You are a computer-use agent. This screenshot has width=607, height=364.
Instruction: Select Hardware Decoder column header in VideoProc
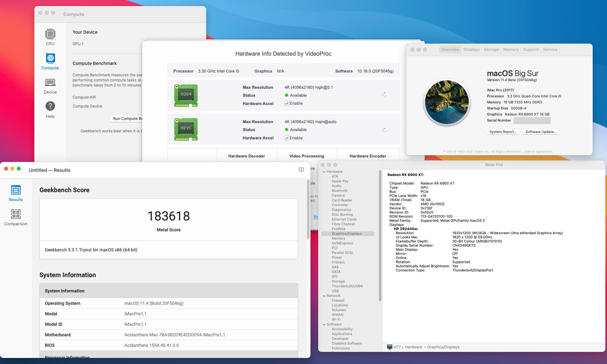point(247,156)
